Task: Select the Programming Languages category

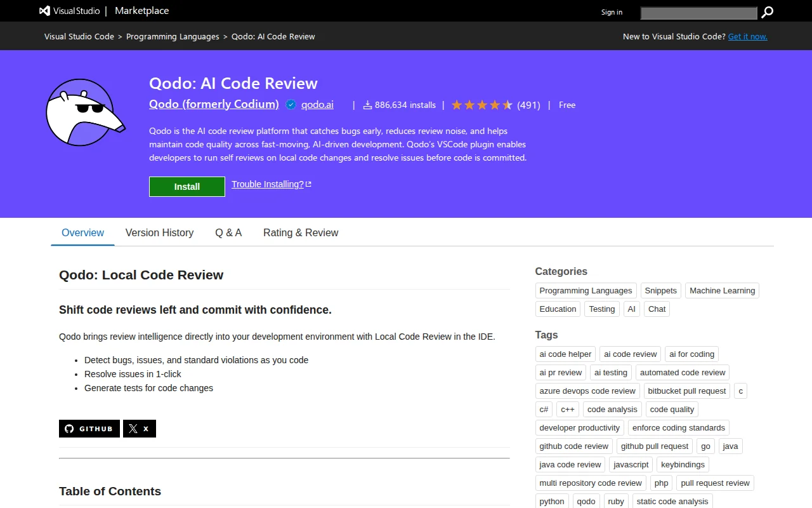Action: pos(586,291)
